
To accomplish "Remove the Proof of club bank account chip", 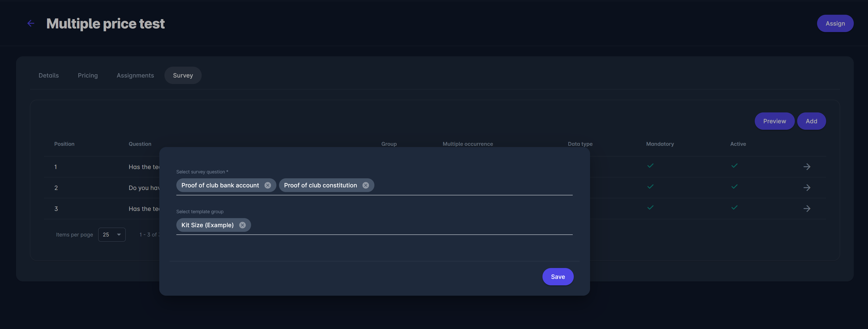I will coord(268,185).
